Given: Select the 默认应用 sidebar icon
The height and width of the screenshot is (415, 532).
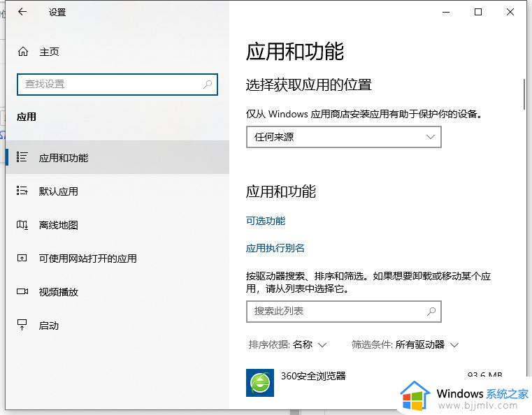Looking at the screenshot, I should coord(22,191).
